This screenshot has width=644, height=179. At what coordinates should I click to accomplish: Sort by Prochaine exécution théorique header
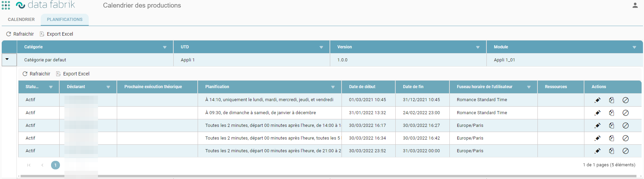(x=157, y=87)
